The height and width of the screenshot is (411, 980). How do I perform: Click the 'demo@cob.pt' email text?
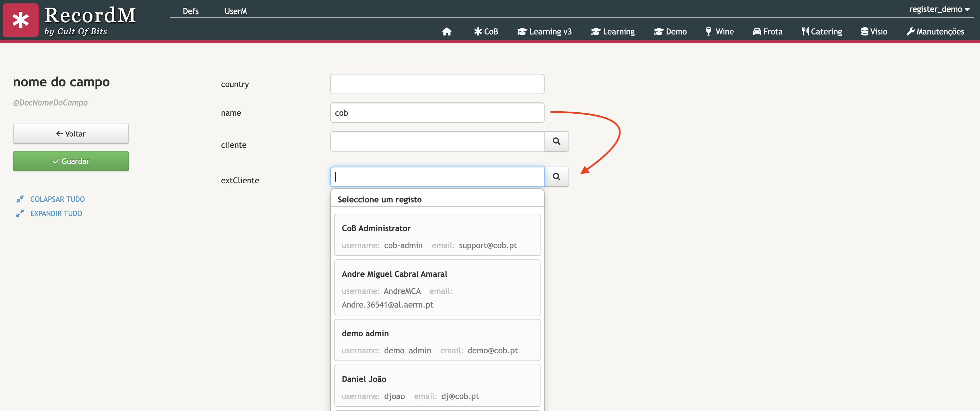pyautogui.click(x=493, y=351)
